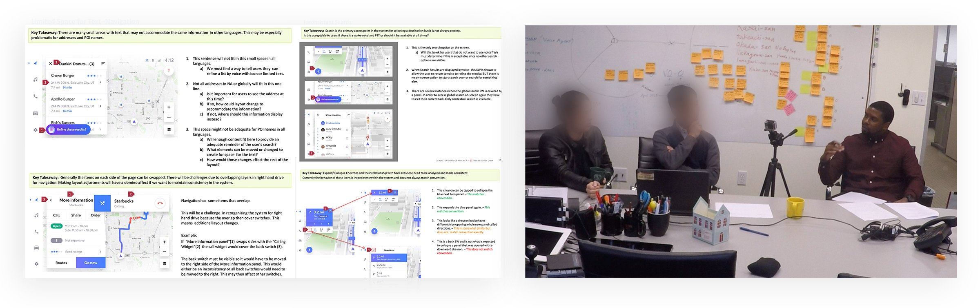
Task: Tick the checkbox for Amanda
Action: click(347, 147)
